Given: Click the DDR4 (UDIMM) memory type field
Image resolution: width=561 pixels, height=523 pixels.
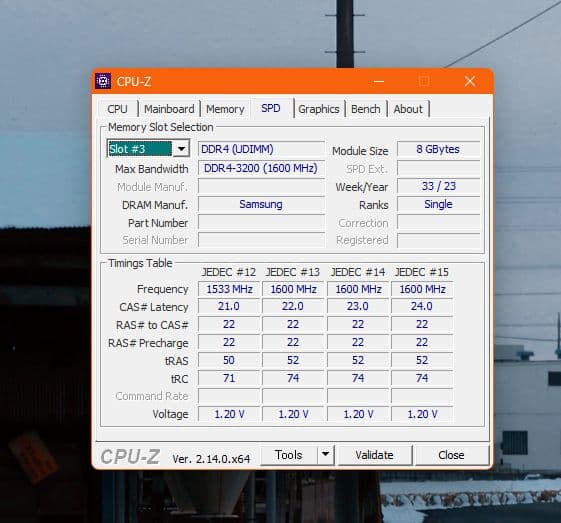Looking at the screenshot, I should point(262,149).
